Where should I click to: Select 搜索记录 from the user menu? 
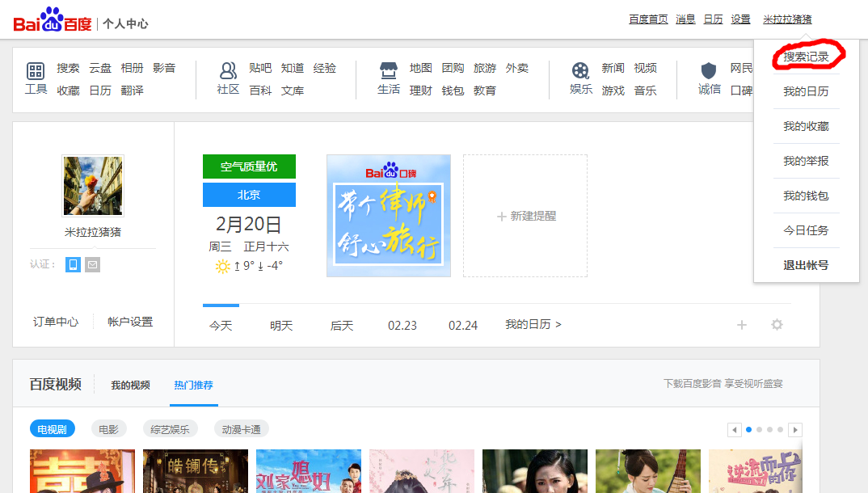coord(806,57)
